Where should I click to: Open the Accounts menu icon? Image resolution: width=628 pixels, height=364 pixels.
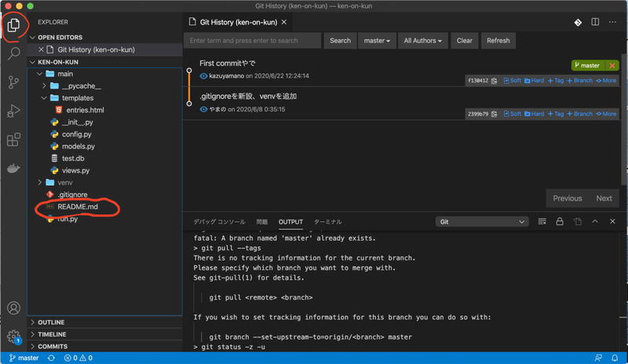[13, 308]
